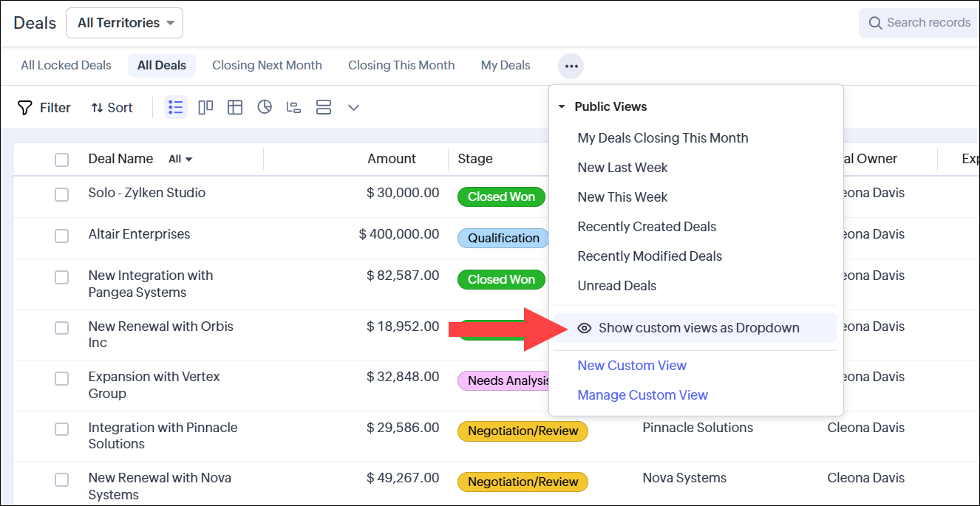
Task: Select the stacked cards view icon
Action: (323, 107)
